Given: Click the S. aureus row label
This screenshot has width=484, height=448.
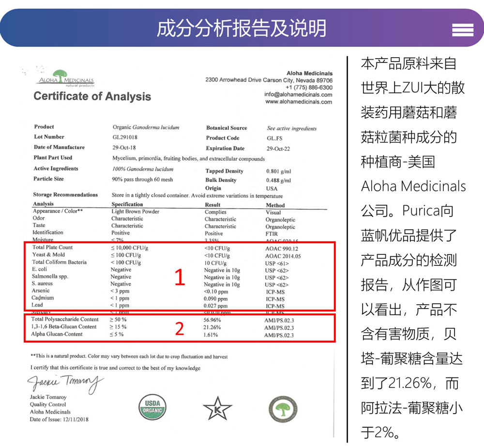Looking at the screenshot, I should click(x=42, y=283).
